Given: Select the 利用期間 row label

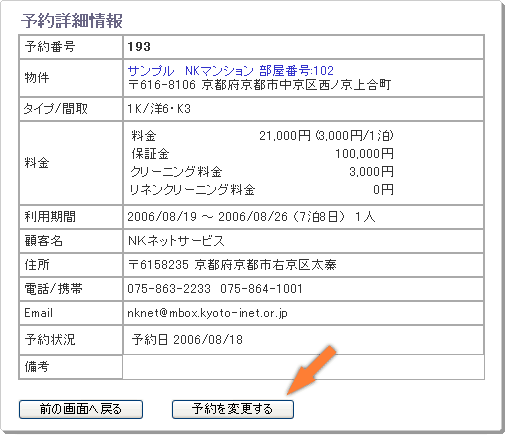Looking at the screenshot, I should pos(50,217).
